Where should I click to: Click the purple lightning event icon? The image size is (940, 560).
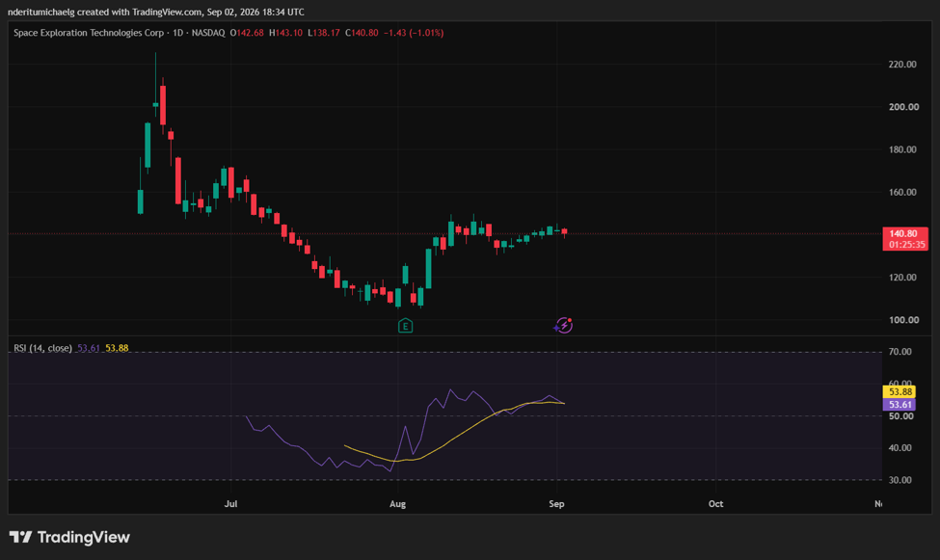click(563, 325)
